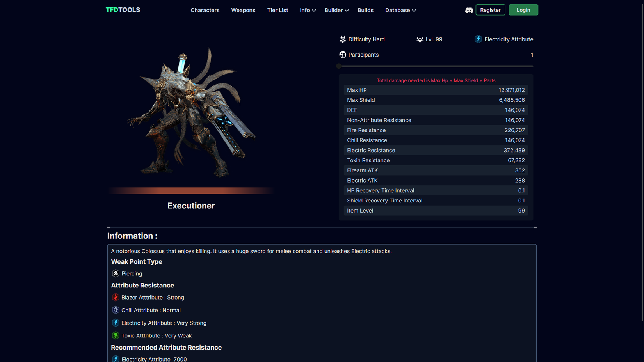
Task: Expand the Builder dropdown
Action: [x=336, y=10]
